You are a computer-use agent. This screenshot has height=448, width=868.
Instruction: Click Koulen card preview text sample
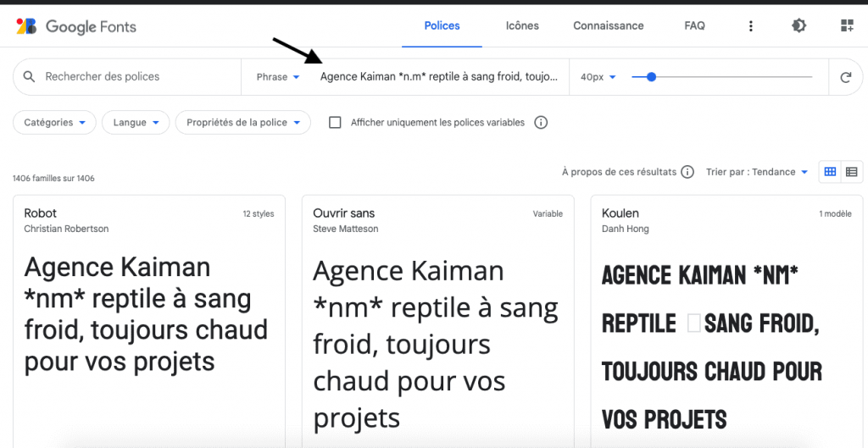click(x=712, y=348)
